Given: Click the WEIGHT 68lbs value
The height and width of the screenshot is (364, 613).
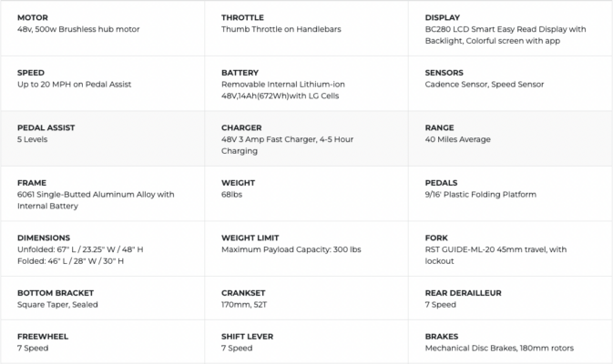Looking at the screenshot, I should point(231,195).
